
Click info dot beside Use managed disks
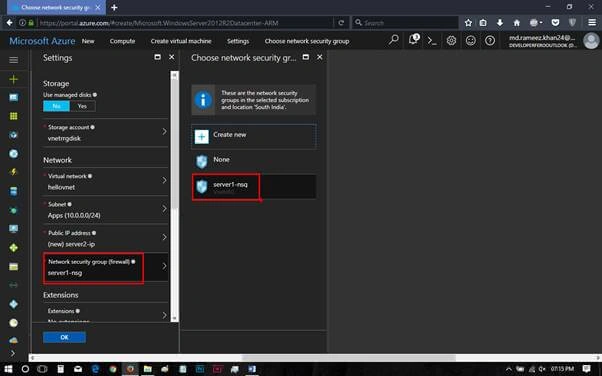(95, 94)
